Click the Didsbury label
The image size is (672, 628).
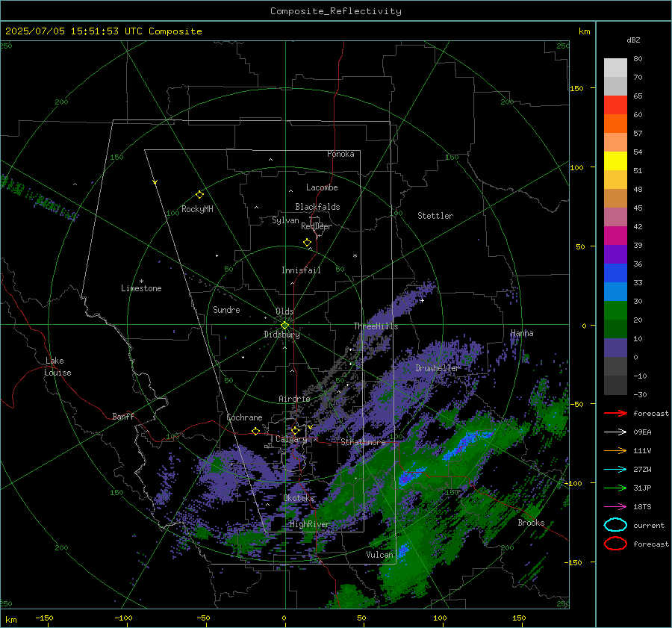pyautogui.click(x=281, y=335)
